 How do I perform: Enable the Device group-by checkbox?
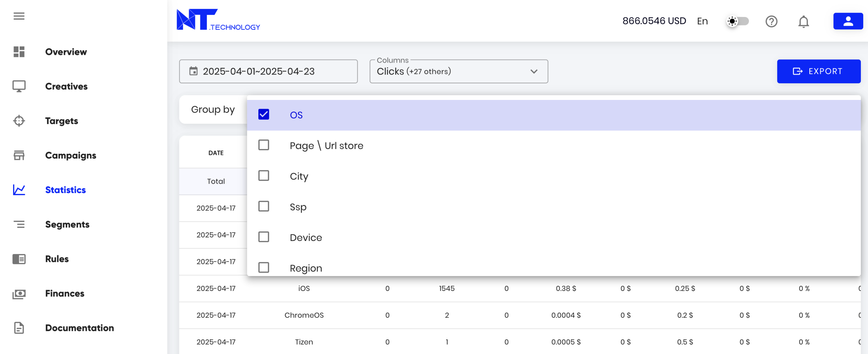[263, 237]
